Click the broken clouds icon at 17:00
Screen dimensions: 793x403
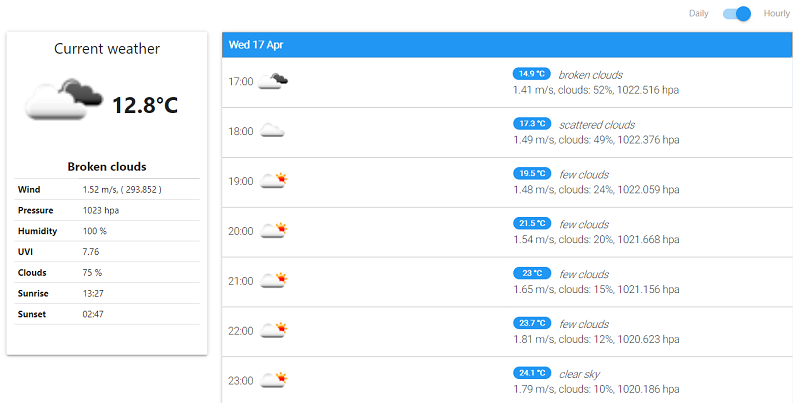coord(273,81)
